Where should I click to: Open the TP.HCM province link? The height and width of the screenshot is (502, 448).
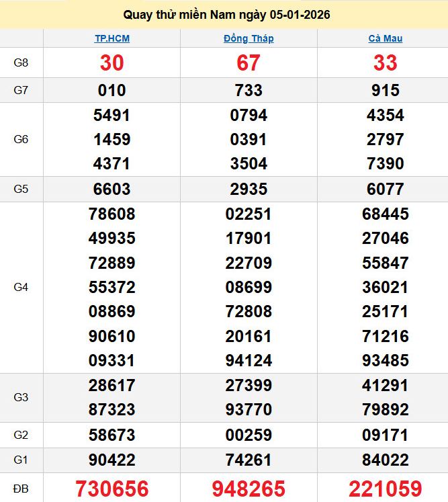(111, 38)
